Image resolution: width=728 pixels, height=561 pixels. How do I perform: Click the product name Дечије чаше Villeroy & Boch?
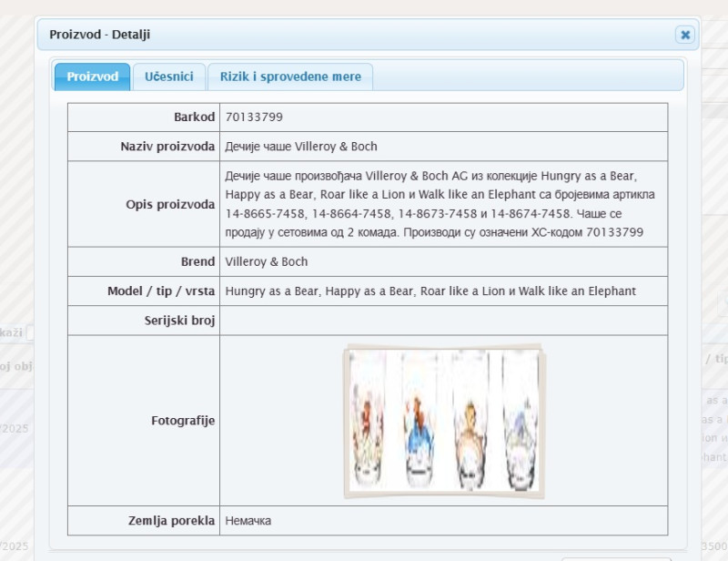301,147
